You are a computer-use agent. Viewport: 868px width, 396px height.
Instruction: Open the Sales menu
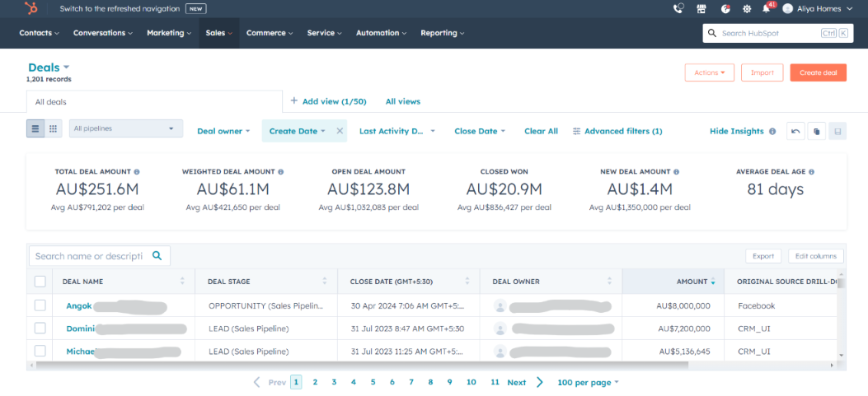pyautogui.click(x=219, y=33)
